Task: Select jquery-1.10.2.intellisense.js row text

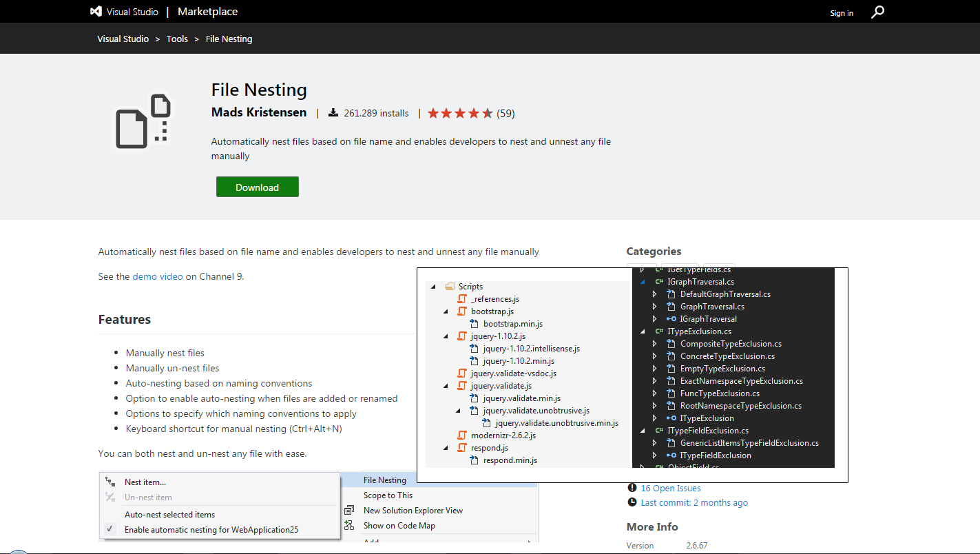Action: tap(532, 349)
